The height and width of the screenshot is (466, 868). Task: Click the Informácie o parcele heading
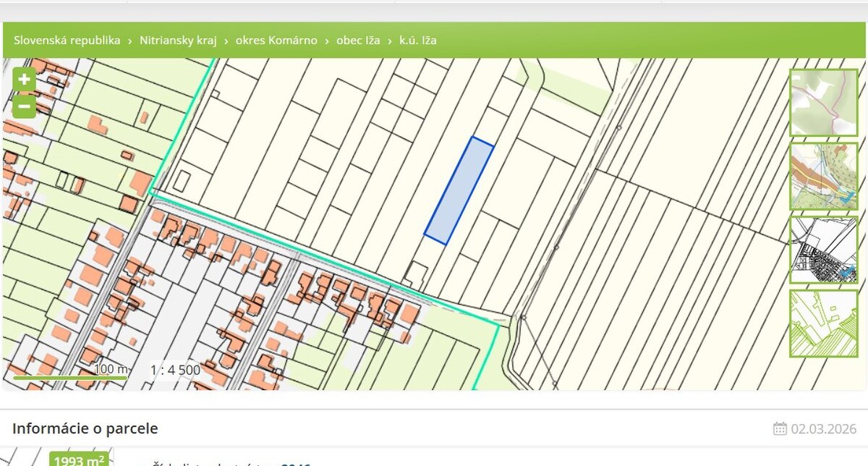(85, 428)
